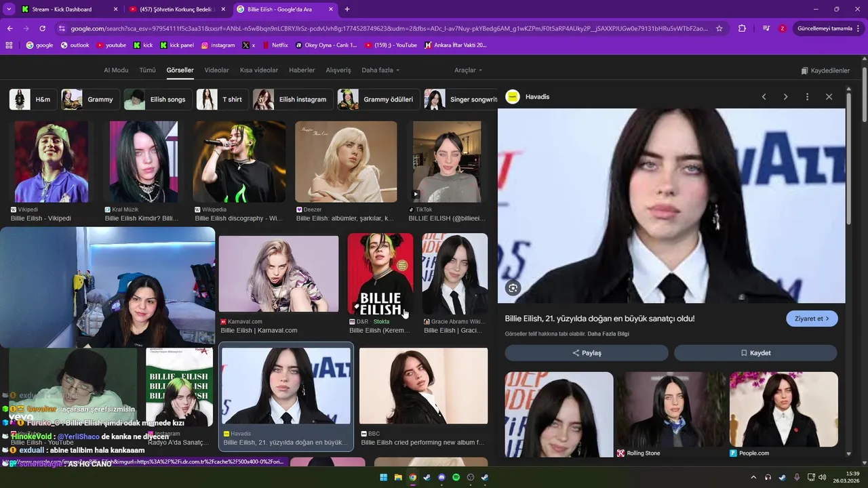
Task: Open Windows Start menu
Action: pyautogui.click(x=383, y=477)
